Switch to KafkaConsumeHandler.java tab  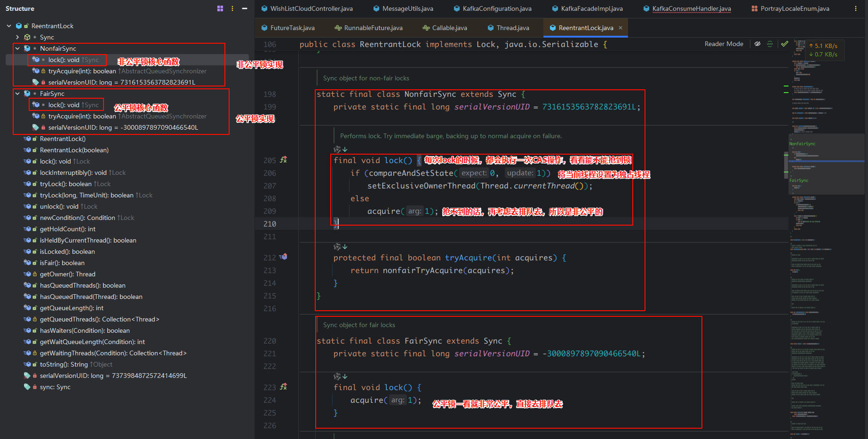[687, 8]
